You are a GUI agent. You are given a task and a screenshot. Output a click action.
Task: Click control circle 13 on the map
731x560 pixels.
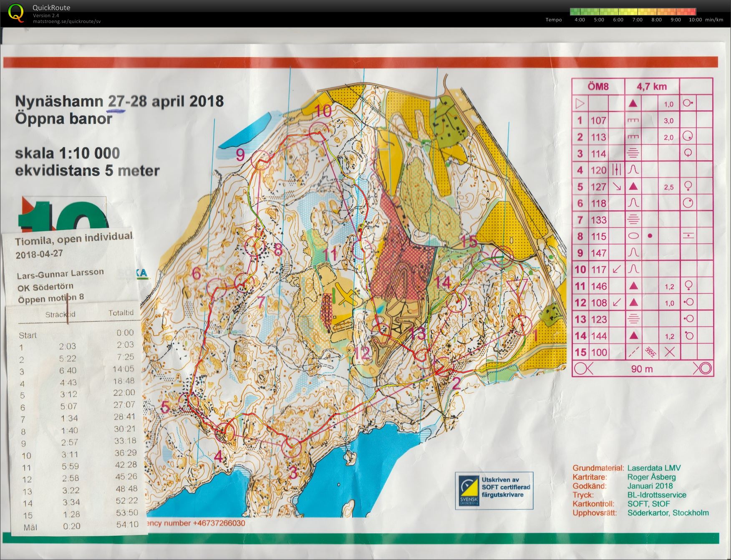[x=421, y=353]
